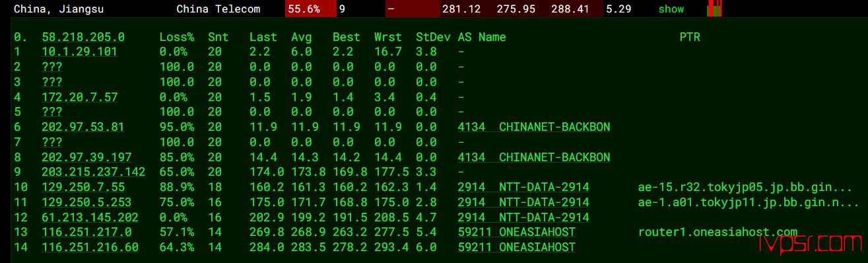Click the ??? entry on hop 3

52,82
